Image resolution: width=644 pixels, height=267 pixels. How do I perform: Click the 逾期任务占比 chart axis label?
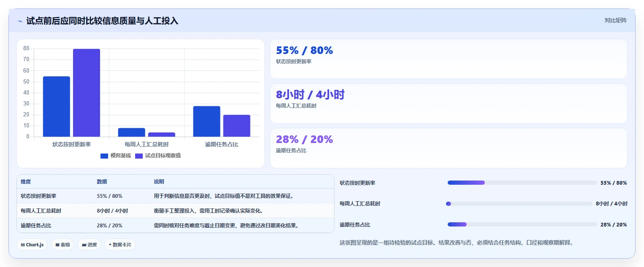coord(222,145)
